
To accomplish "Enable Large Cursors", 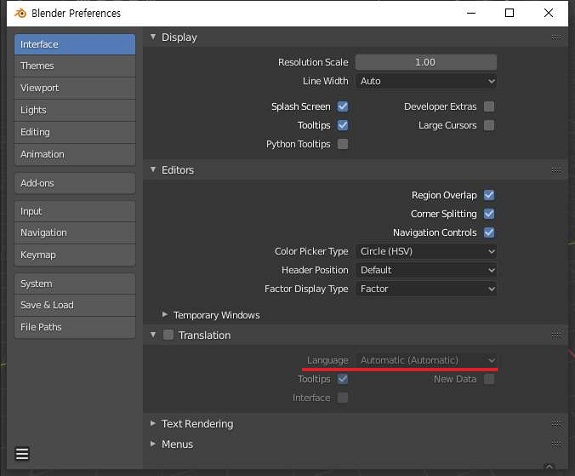I will 489,125.
